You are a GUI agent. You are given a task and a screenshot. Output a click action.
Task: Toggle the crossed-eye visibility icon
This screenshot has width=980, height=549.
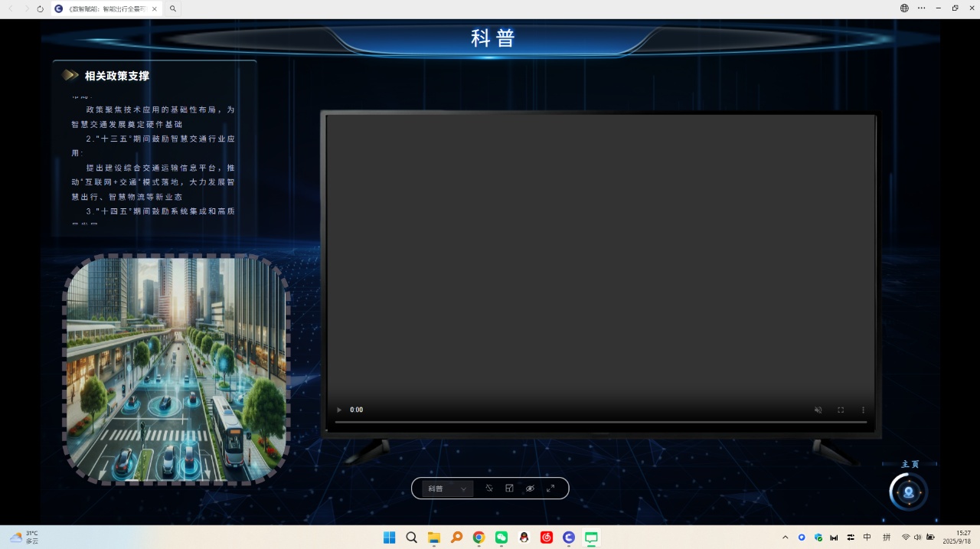point(530,489)
